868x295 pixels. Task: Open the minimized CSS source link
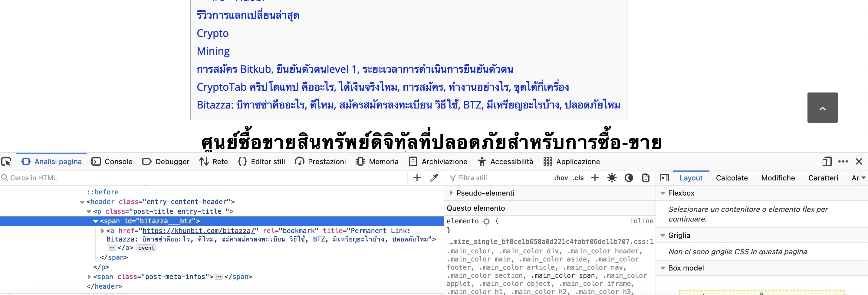[x=551, y=242]
